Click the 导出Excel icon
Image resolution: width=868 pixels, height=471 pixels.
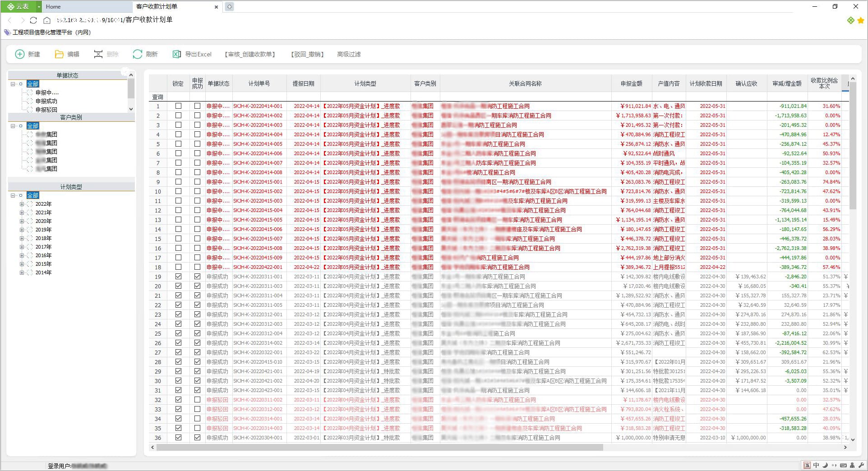(177, 54)
